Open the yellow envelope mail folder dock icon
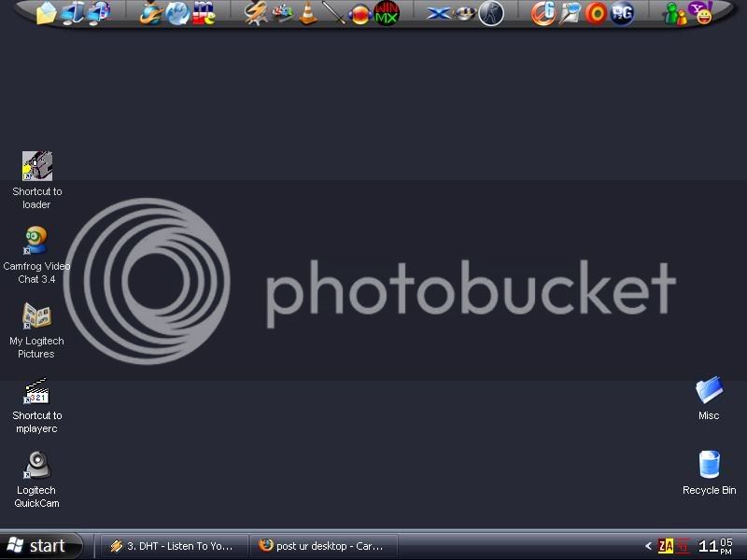The image size is (747, 560). coord(46,13)
